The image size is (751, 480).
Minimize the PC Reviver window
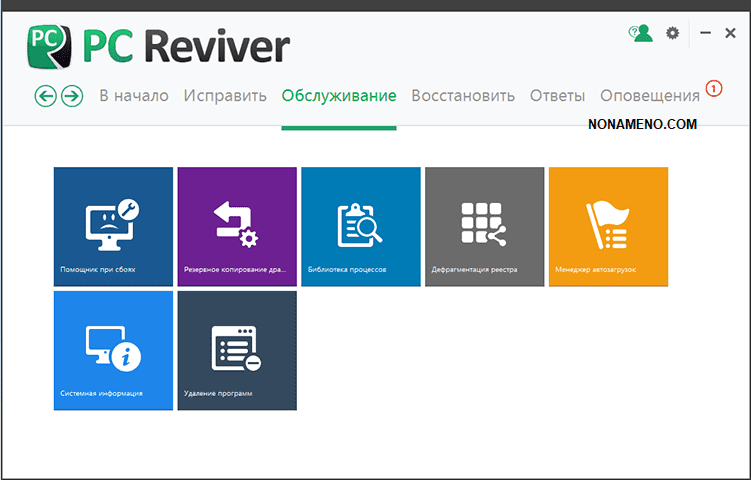coord(704,34)
